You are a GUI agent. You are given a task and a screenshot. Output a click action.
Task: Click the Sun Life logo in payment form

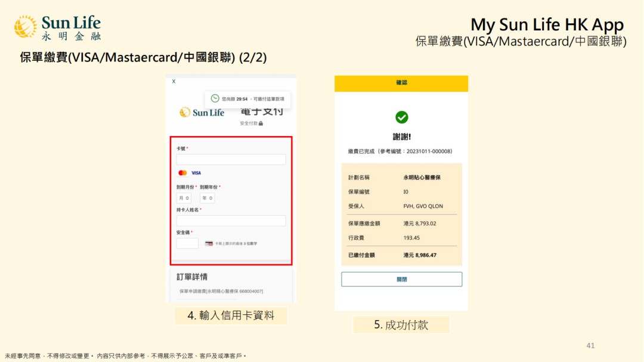(202, 112)
